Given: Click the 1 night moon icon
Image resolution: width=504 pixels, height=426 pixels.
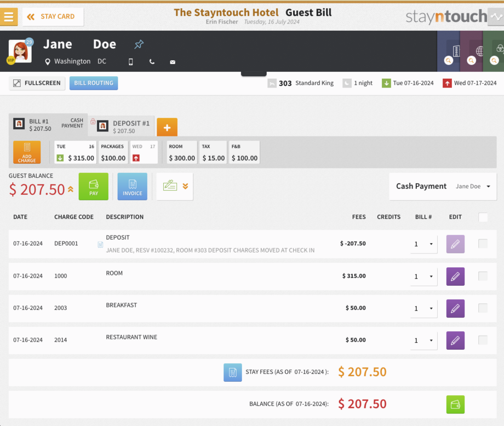Looking at the screenshot, I should (347, 83).
